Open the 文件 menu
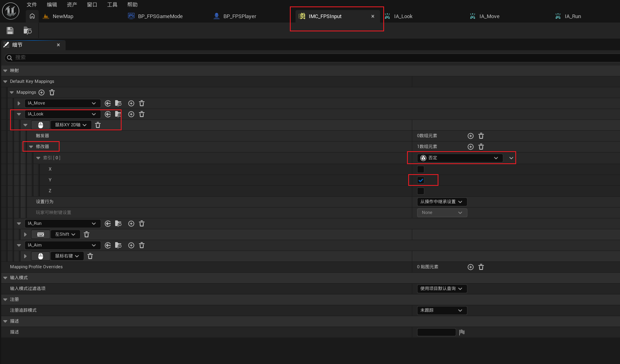The image size is (620, 364). pos(32,5)
